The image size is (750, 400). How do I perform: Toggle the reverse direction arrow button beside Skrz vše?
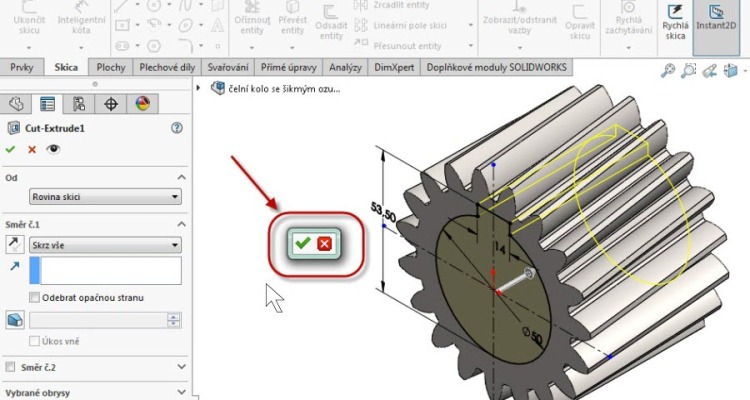coord(15,245)
